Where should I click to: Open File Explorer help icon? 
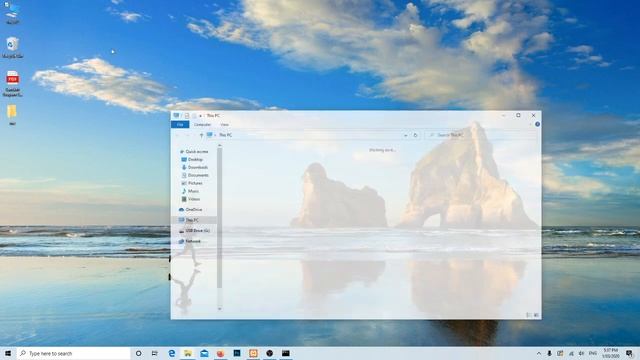point(537,124)
